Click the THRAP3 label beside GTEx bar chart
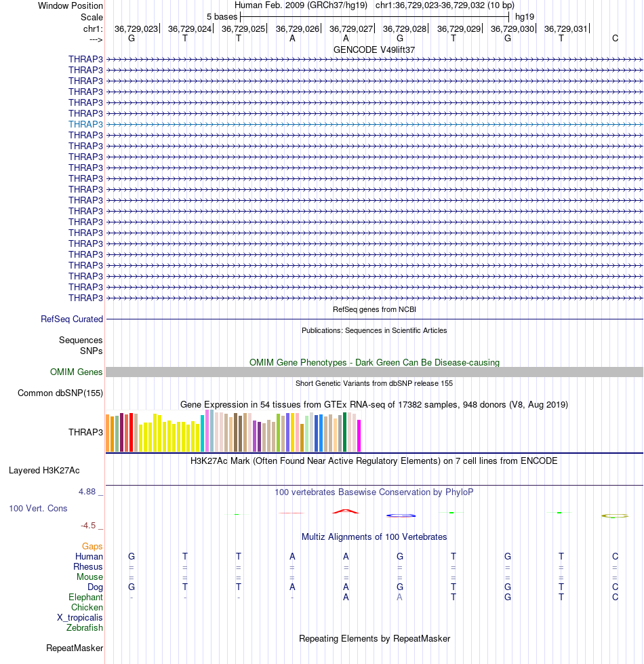The image size is (644, 664). pyautogui.click(x=85, y=432)
